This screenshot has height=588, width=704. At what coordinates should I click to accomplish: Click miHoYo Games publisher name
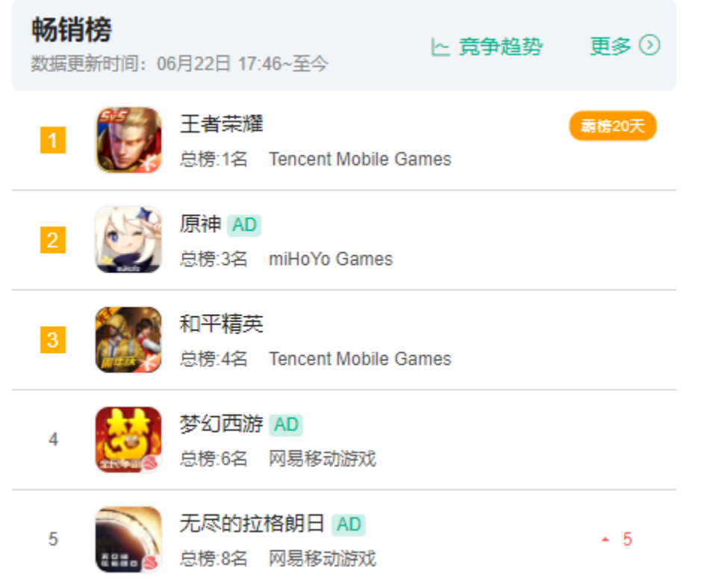pyautogui.click(x=331, y=259)
